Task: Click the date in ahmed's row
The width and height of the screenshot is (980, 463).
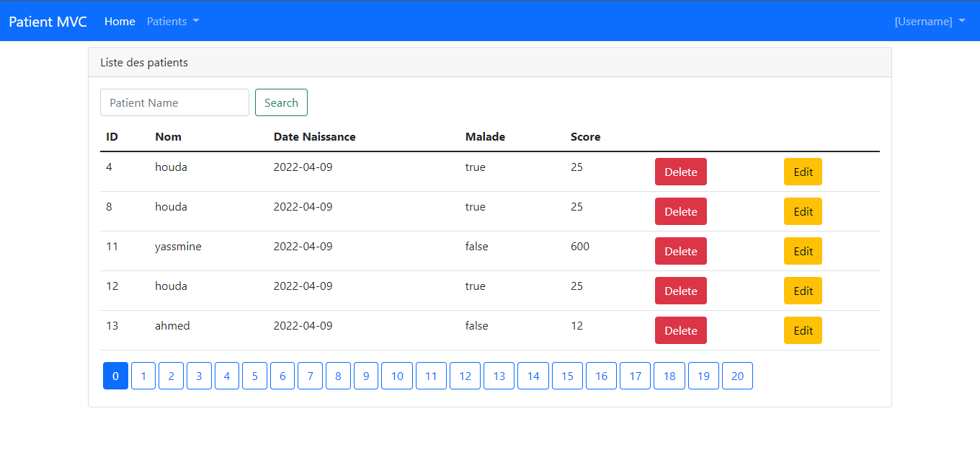Action: [303, 326]
